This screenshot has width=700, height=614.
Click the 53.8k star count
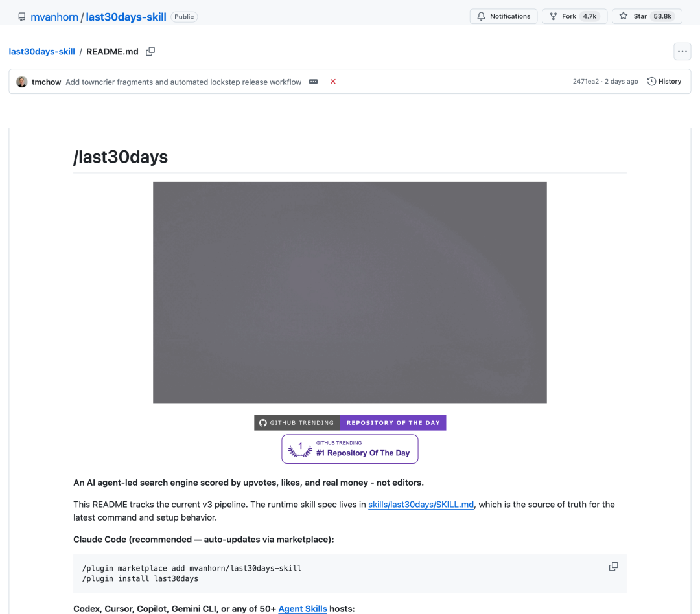(x=662, y=16)
